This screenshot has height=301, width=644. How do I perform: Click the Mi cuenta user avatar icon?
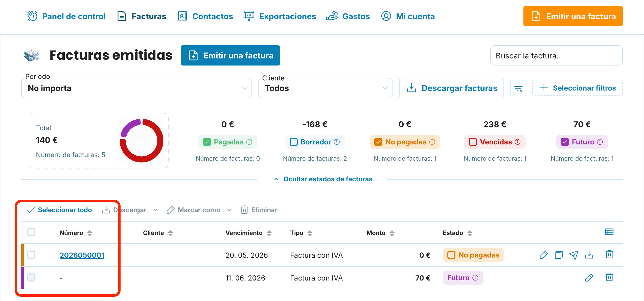point(386,16)
